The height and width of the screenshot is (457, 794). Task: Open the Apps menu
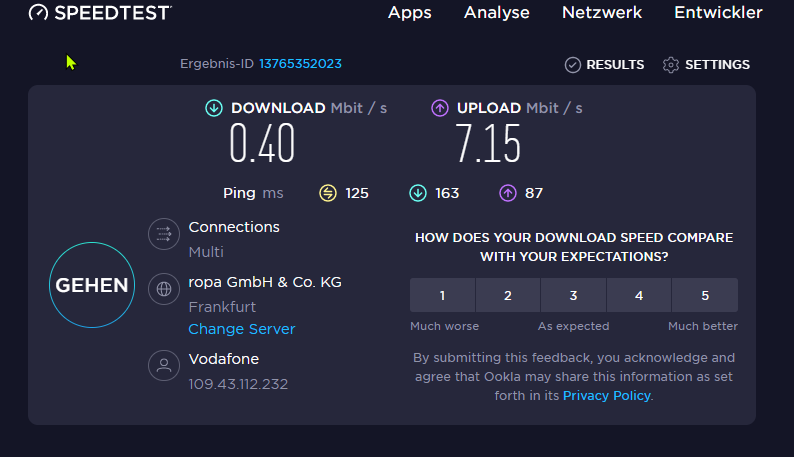(x=409, y=13)
